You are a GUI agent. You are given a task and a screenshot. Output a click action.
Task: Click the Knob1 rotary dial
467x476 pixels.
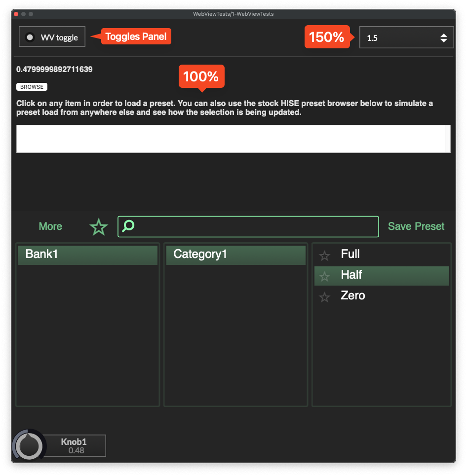click(x=29, y=446)
